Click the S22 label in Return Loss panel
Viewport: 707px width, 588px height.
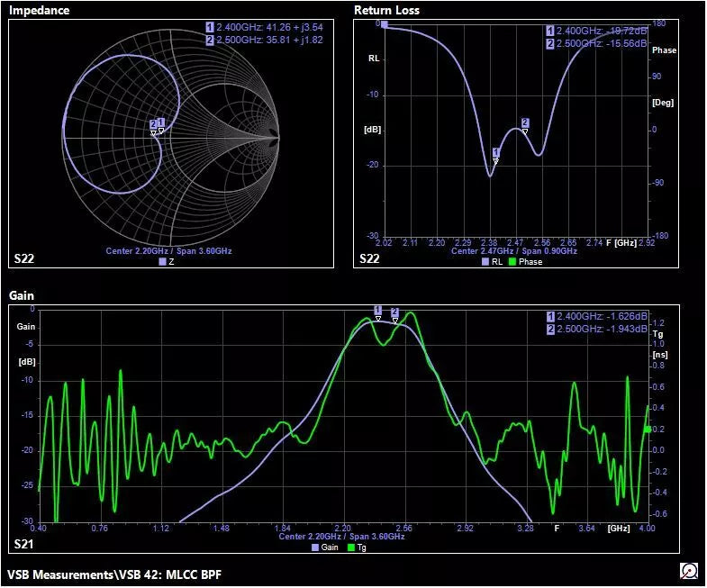pos(369,258)
